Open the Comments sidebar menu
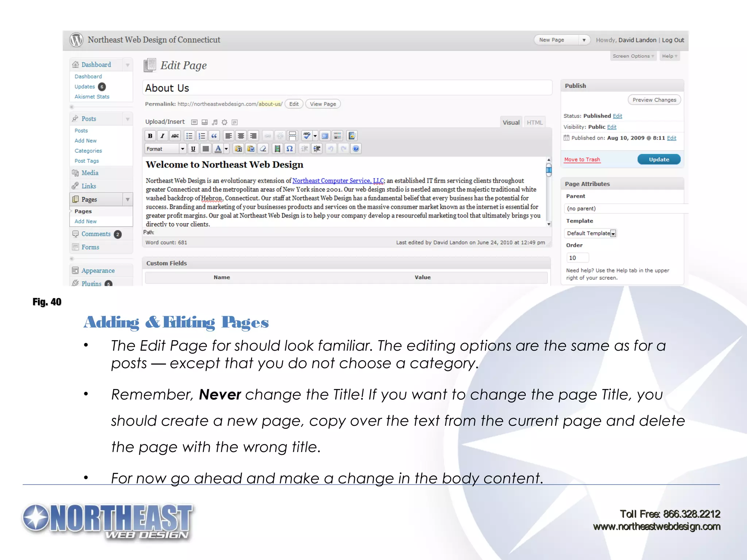 click(x=96, y=234)
